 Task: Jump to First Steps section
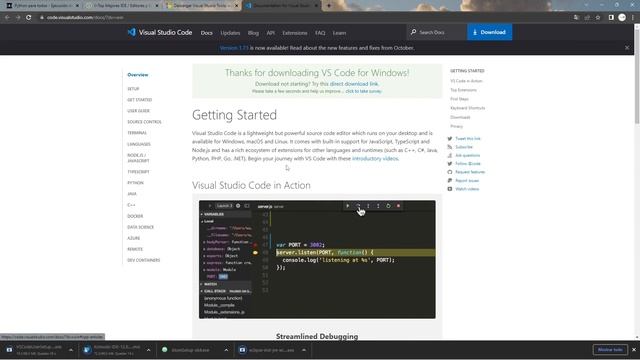[x=459, y=99]
